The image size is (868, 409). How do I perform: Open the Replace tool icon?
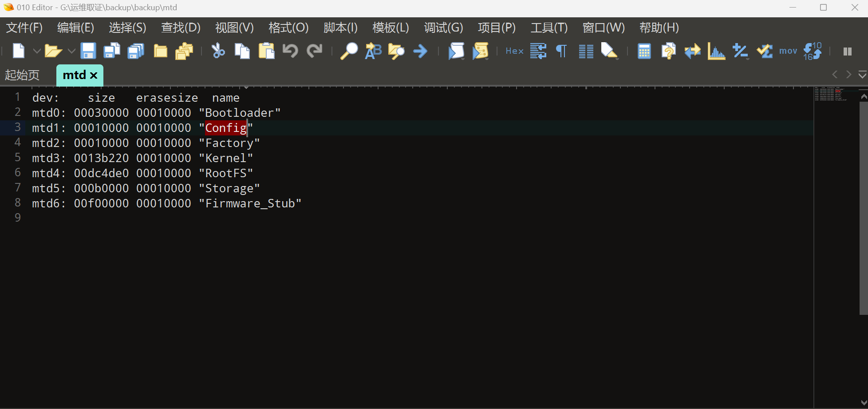(373, 51)
